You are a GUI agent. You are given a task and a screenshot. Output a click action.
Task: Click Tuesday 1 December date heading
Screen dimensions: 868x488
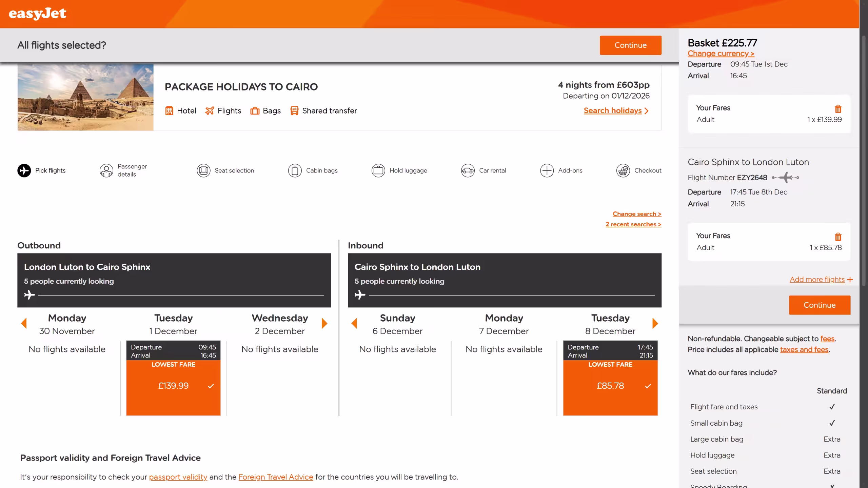[173, 324]
